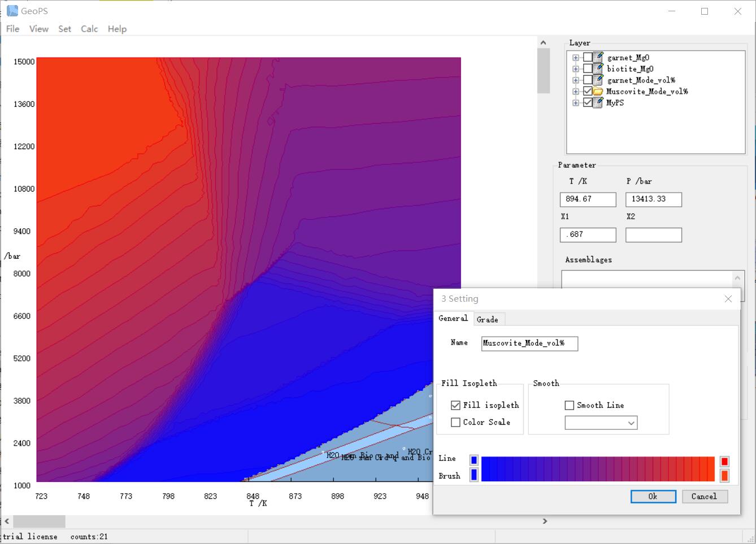Open the Calc menu
Image resolution: width=756 pixels, height=544 pixels.
(x=89, y=29)
